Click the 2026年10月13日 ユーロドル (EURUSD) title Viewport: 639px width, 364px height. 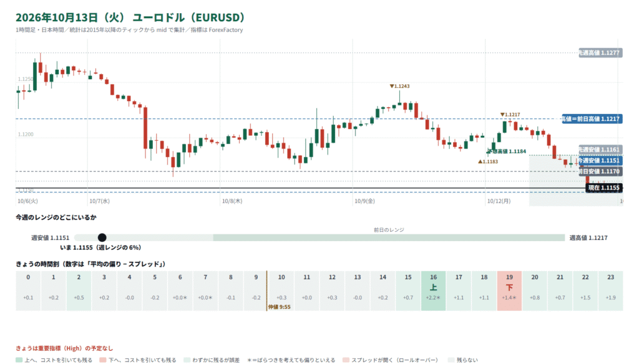pos(130,17)
